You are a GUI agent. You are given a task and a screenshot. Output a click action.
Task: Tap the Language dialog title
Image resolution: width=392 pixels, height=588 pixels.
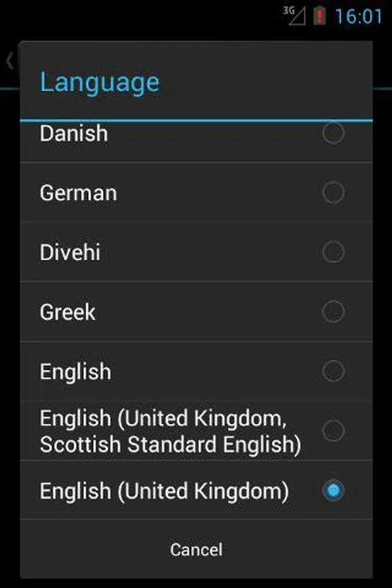tap(99, 82)
